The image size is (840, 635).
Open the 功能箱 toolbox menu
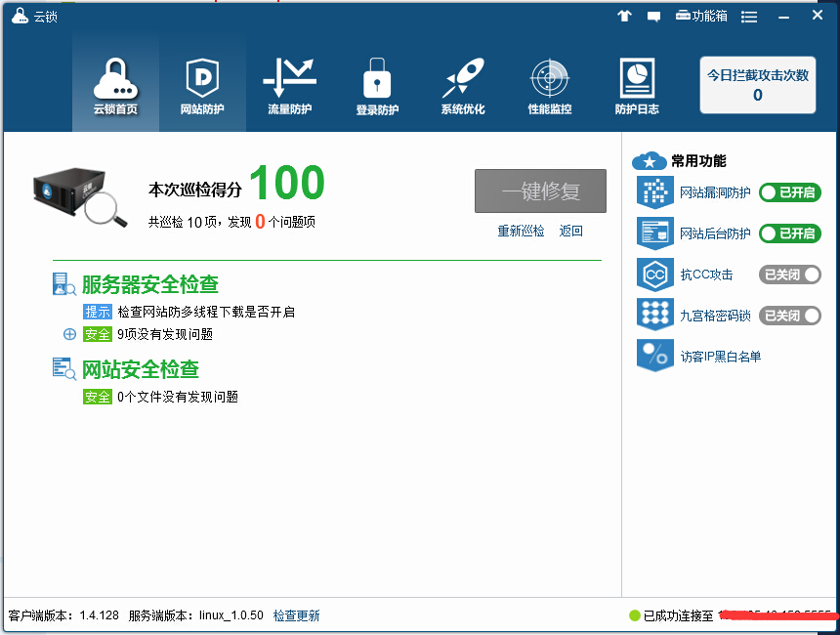701,16
